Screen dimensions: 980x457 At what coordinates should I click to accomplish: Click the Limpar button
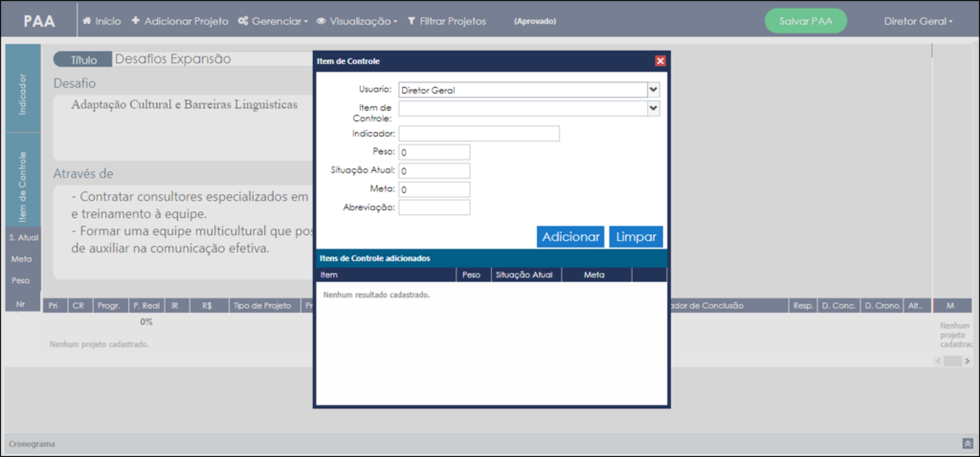(636, 237)
